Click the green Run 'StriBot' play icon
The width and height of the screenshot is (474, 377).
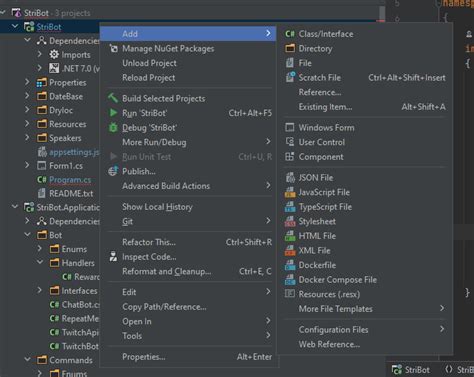(113, 113)
